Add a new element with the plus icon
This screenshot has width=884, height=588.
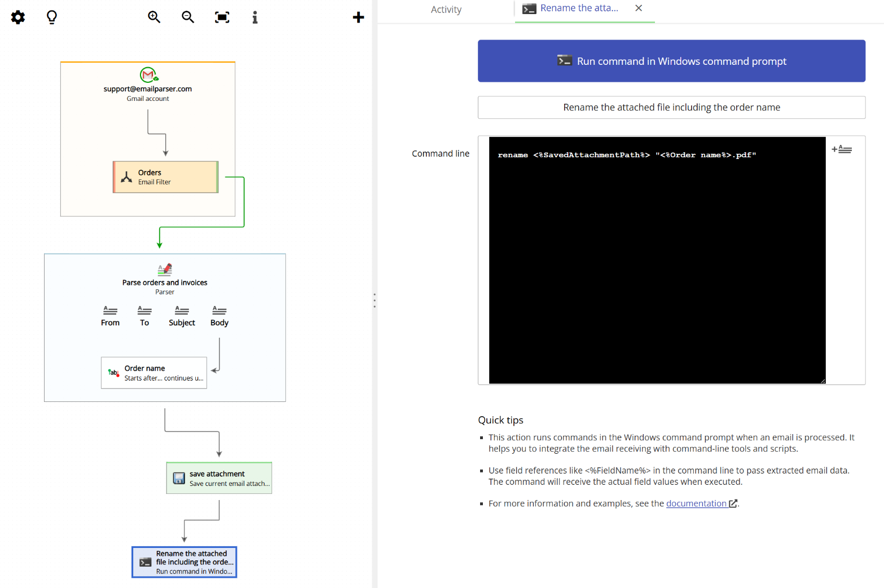tap(358, 17)
